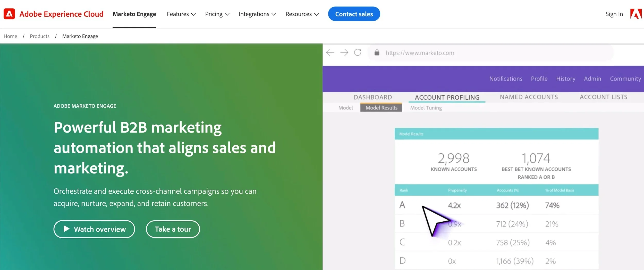This screenshot has height=270, width=644.
Task: Click the Adobe Experience Cloud brand text
Action: (x=61, y=14)
